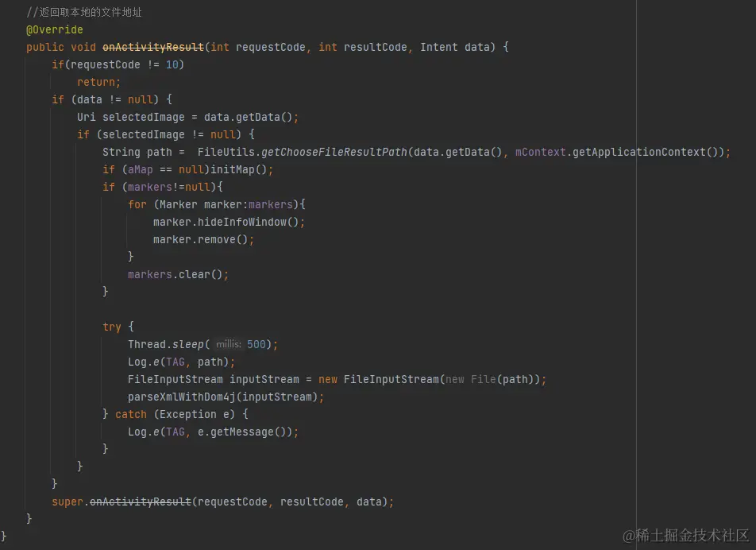The width and height of the screenshot is (756, 550).
Task: Click 'marker.hideInfoWindow();' line
Action: 229,222
